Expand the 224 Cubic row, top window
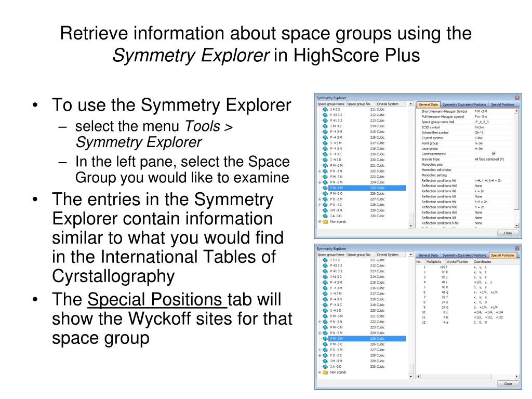This screenshot has height=399, width=532. 320,182
